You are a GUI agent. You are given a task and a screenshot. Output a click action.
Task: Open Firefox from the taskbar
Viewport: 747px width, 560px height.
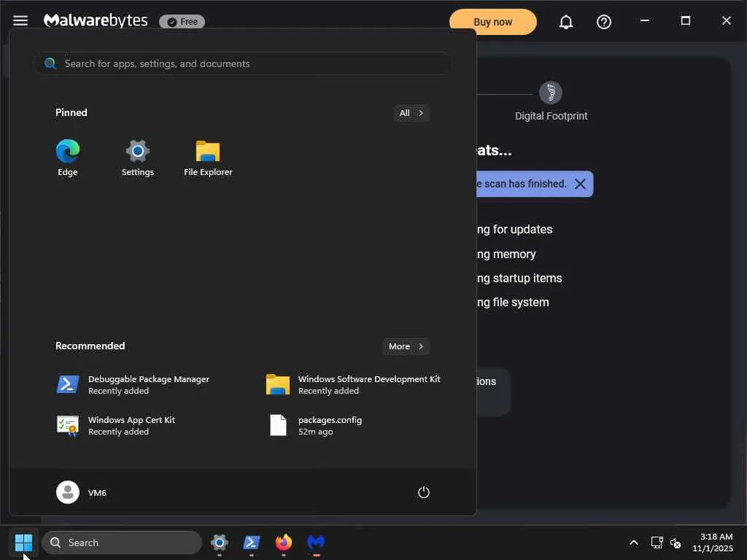(284, 542)
